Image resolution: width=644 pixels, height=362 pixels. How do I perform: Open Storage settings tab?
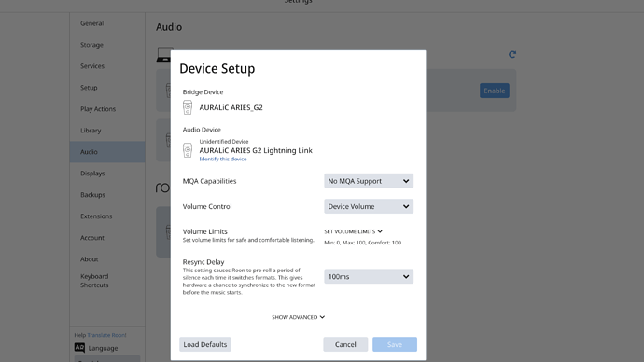coord(107,45)
